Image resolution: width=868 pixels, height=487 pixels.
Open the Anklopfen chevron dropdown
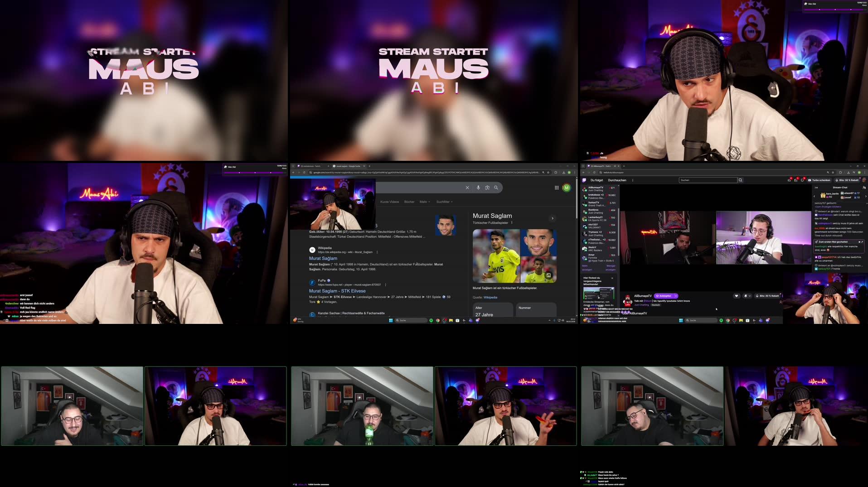[x=675, y=296]
